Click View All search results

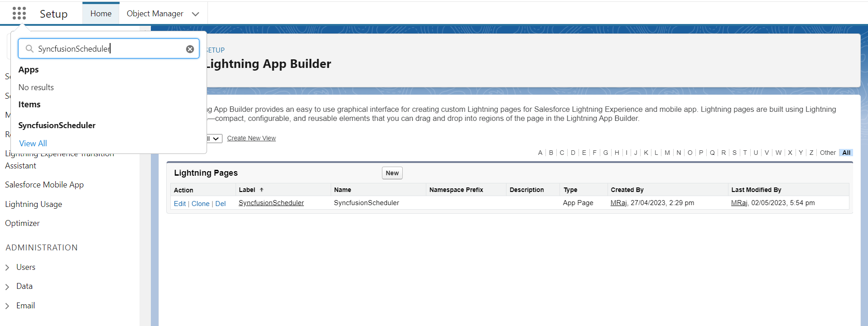coord(33,144)
